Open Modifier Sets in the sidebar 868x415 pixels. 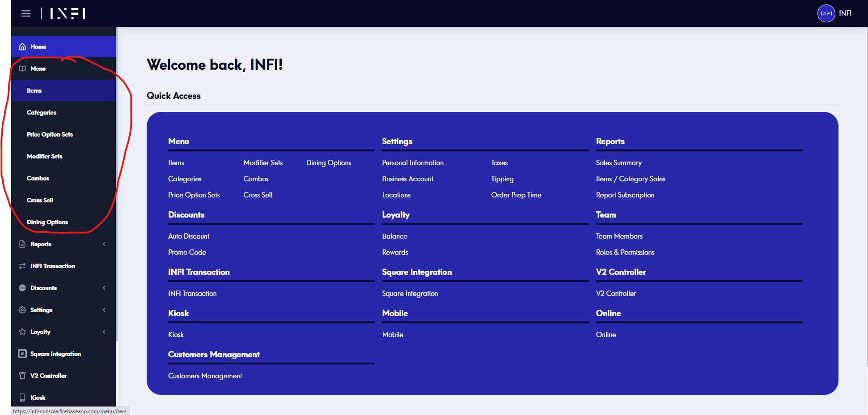(64, 156)
